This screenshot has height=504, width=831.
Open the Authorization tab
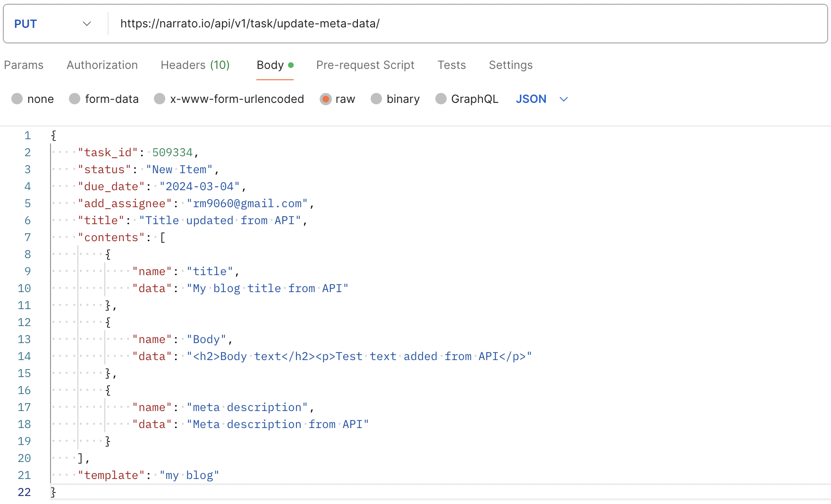[x=102, y=65]
